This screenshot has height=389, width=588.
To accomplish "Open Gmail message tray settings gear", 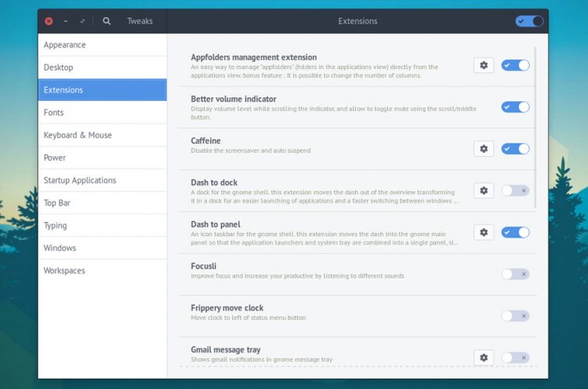I will pos(484,358).
